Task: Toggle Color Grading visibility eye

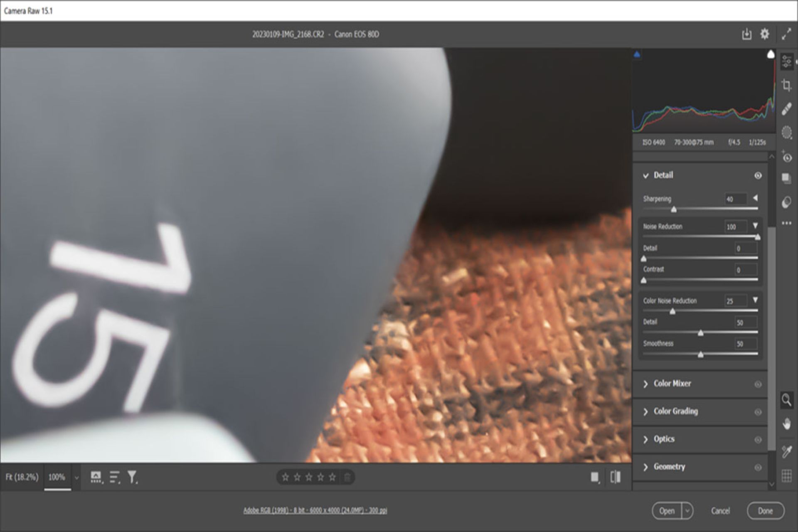Action: pyautogui.click(x=758, y=412)
